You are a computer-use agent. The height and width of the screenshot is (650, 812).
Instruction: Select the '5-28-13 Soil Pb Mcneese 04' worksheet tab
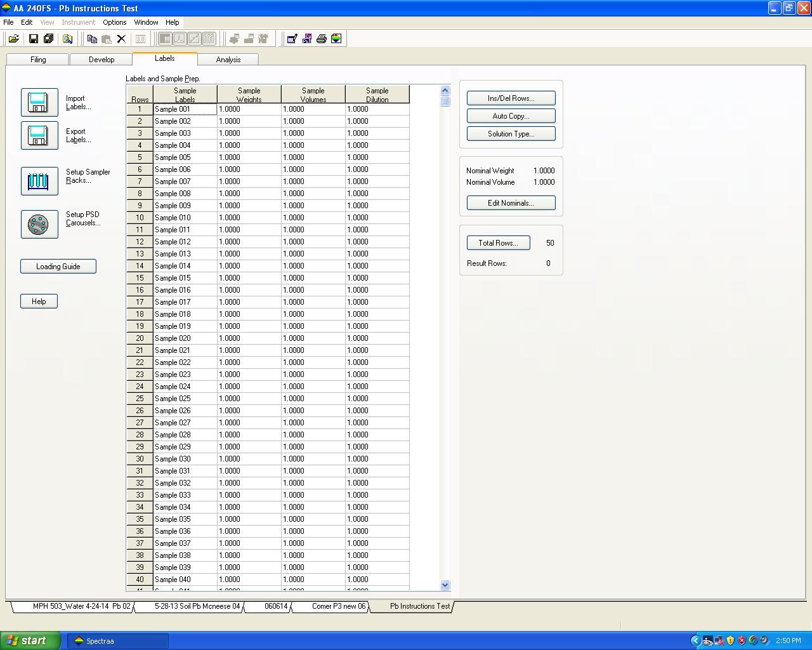point(197,606)
